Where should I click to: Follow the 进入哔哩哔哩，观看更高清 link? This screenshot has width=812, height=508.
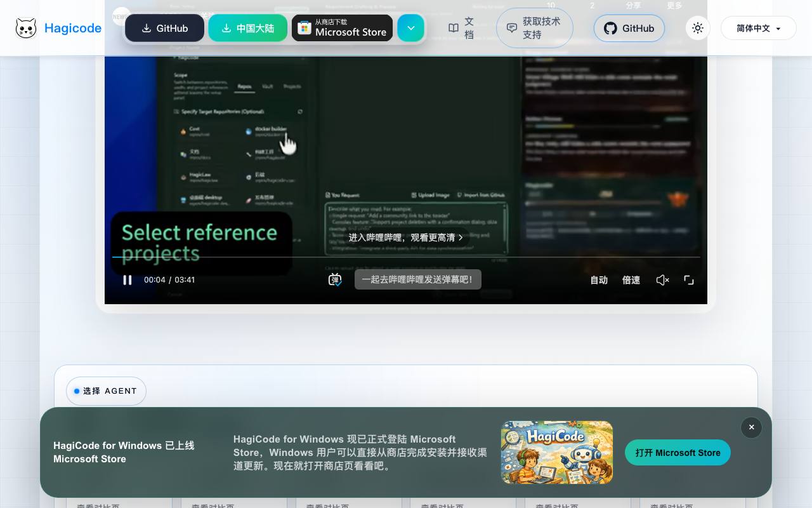point(406,237)
